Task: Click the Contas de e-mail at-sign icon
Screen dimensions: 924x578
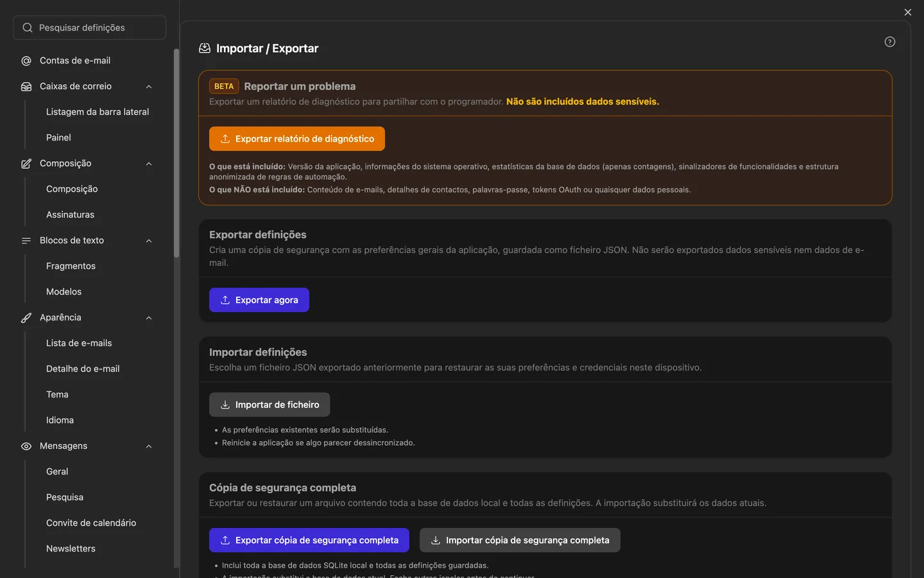Action: click(x=26, y=61)
